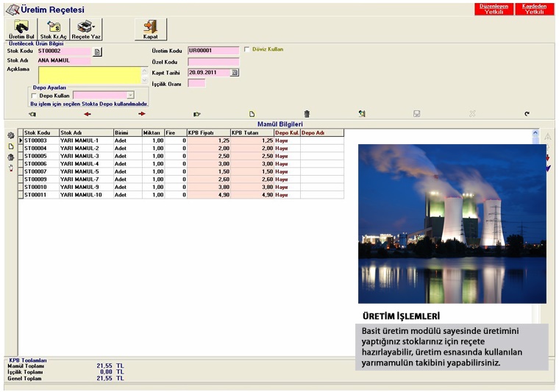Screen dimensions: 559x392
Task: Go to previous record with left red arrow
Action: (x=88, y=114)
